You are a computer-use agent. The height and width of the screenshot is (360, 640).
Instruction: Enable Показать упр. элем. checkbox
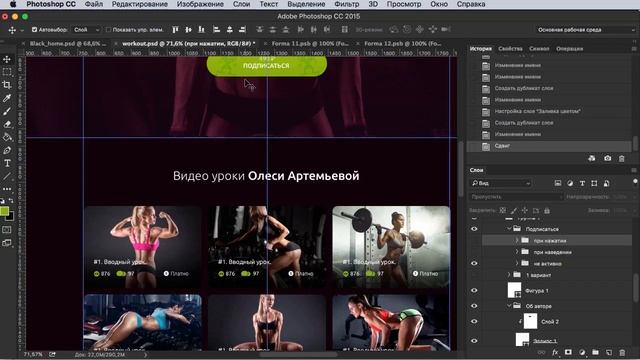pyautogui.click(x=108, y=29)
